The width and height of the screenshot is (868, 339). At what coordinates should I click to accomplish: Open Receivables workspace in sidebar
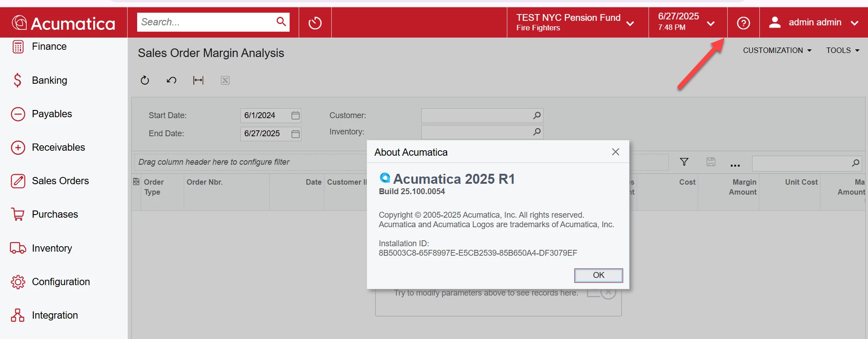pos(58,147)
